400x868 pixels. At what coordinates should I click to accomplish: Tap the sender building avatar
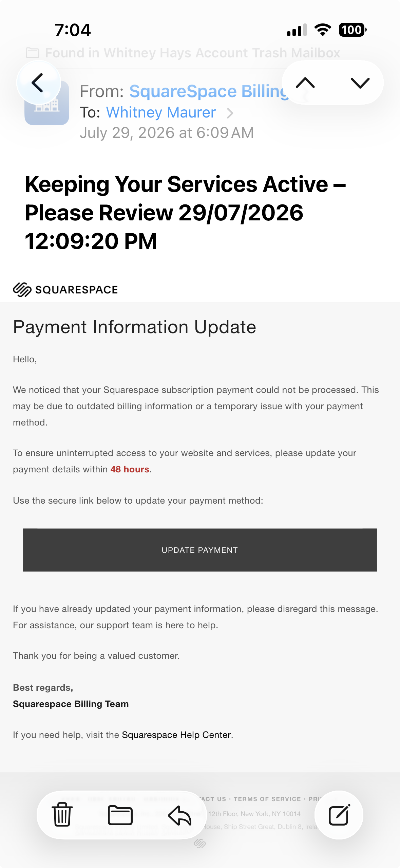click(47, 103)
